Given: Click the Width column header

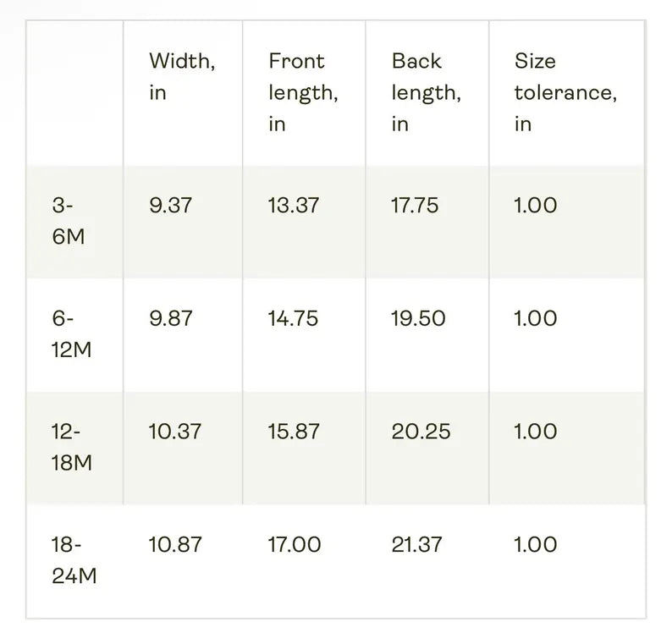Looking at the screenshot, I should click(181, 76).
